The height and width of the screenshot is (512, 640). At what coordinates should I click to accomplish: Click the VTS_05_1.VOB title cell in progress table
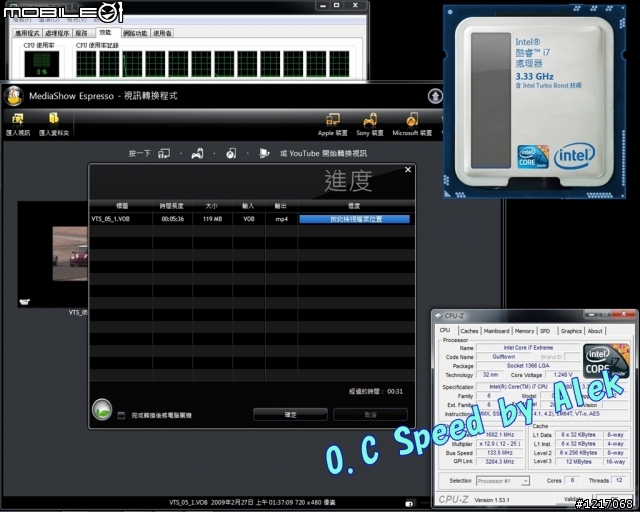coord(121,219)
